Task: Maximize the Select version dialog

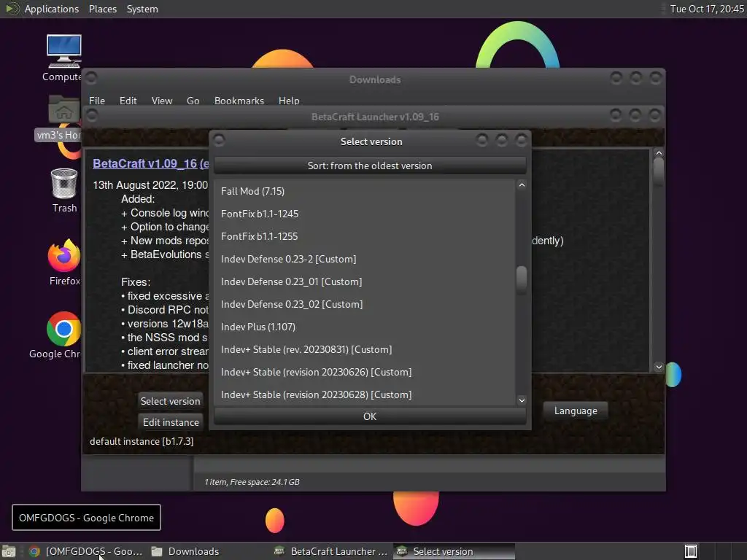Action: tap(501, 140)
